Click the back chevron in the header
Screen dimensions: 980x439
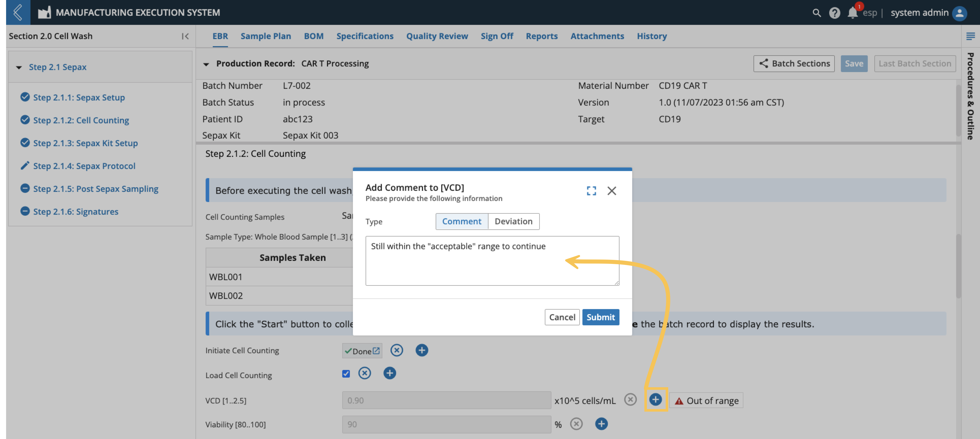[x=18, y=12]
